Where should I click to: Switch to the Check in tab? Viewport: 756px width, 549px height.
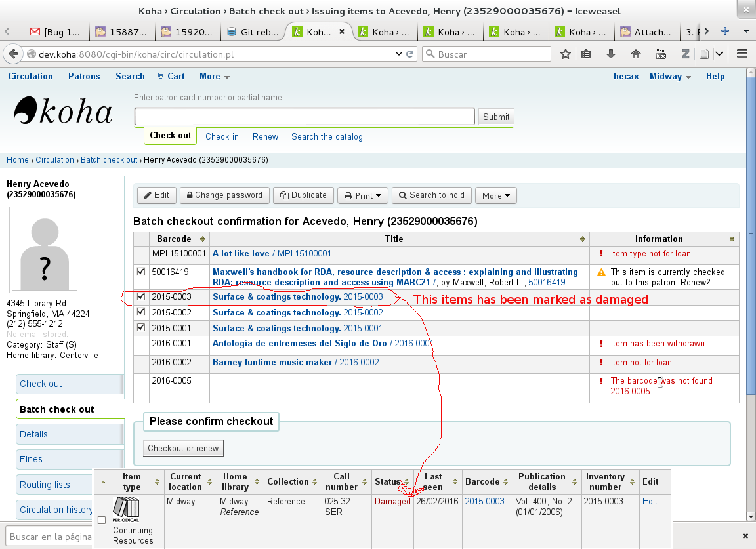click(x=222, y=136)
